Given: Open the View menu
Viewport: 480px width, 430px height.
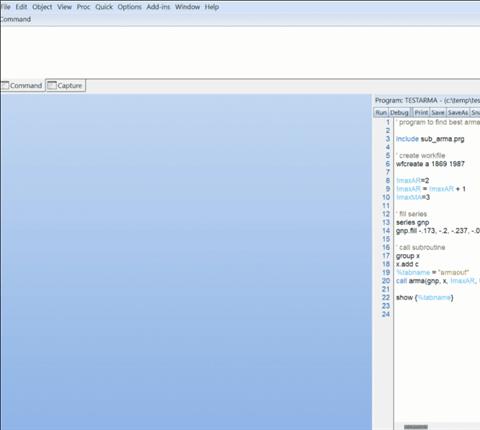Looking at the screenshot, I should click(x=64, y=7).
